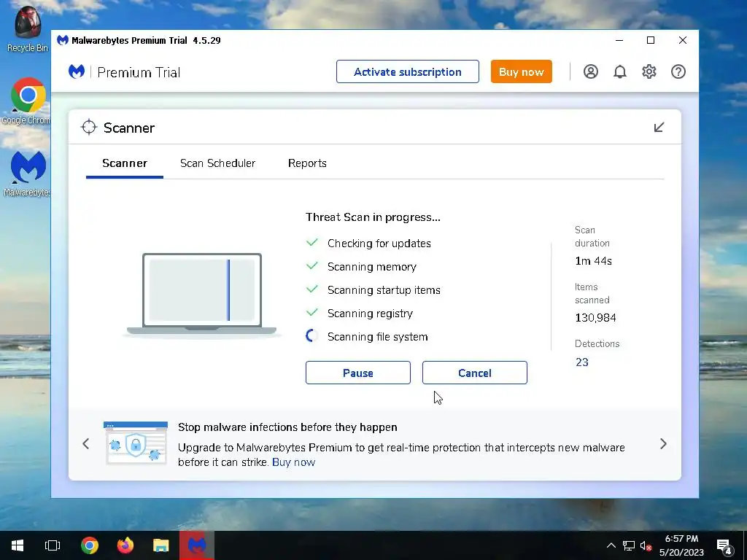Screen dimensions: 747x560
Task: Click the muted volume tray icon
Action: point(646,545)
